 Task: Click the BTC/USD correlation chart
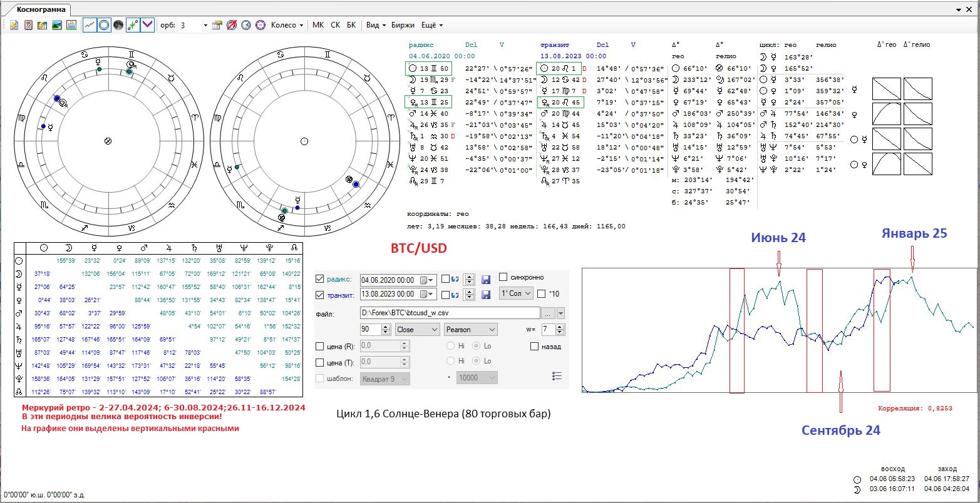pyautogui.click(x=779, y=330)
